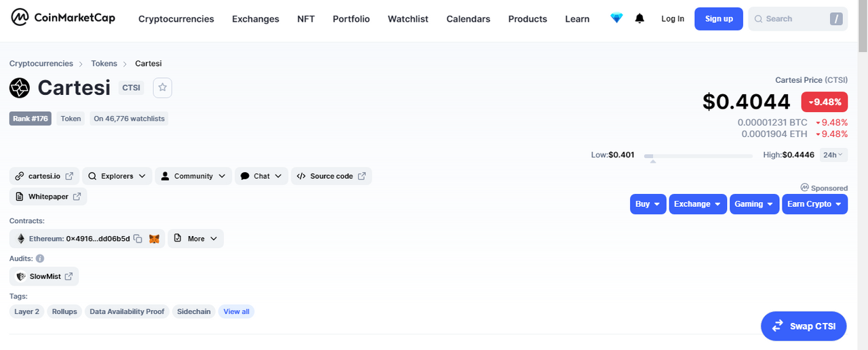Viewport: 868px width, 350px height.
Task: Click the Log In link
Action: coord(673,19)
